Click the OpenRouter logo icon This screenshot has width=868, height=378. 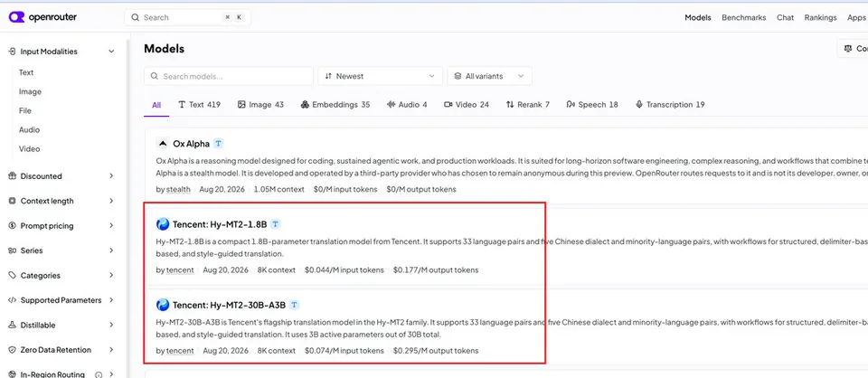tap(16, 17)
